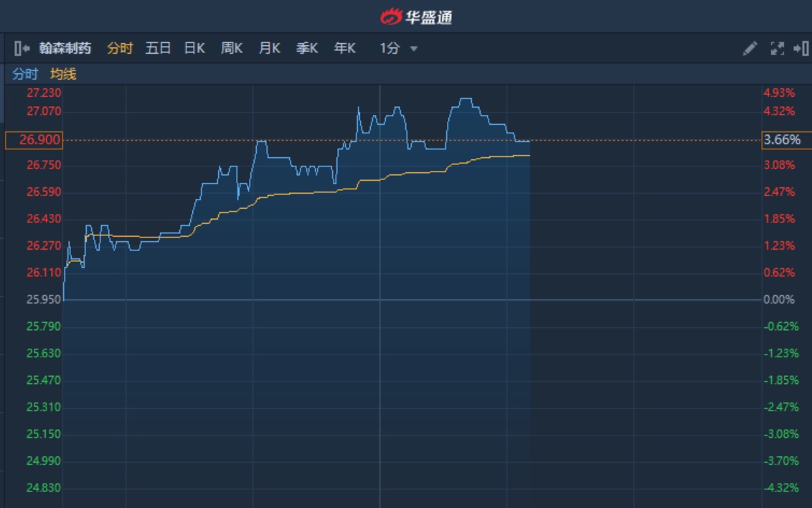Image resolution: width=812 pixels, height=508 pixels.
Task: Click the -0.62% percent axis value
Action: tap(781, 326)
